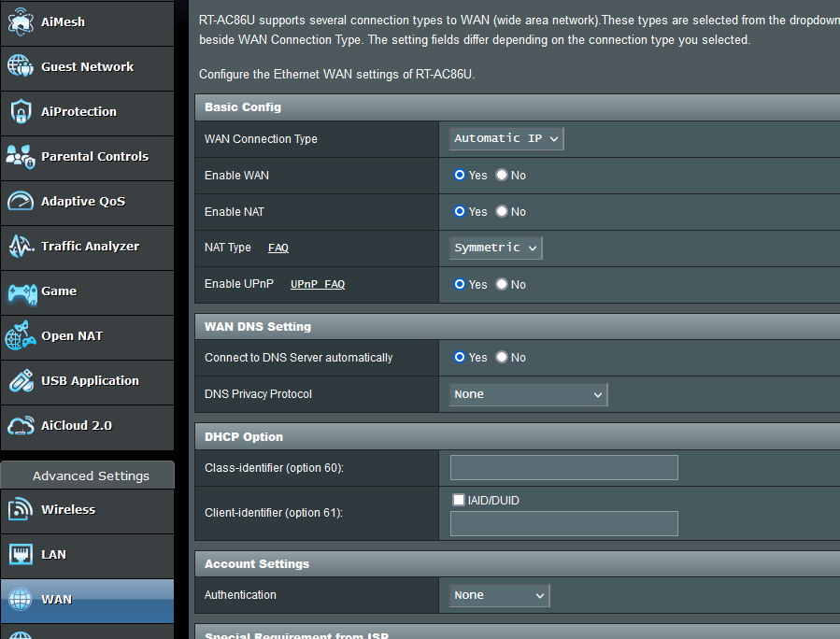Click the AiCloud 2.0 cloud icon
The height and width of the screenshot is (639, 840).
click(x=21, y=426)
